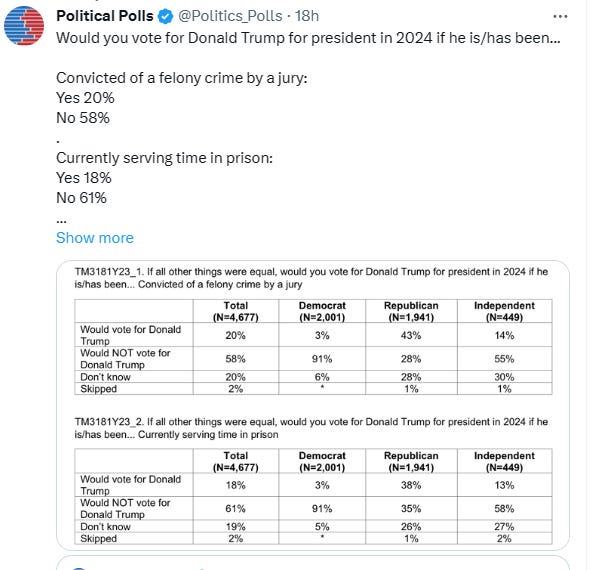Screen dimensions: 591x570
Task: Click the "No 61%" result line
Action: [x=81, y=198]
